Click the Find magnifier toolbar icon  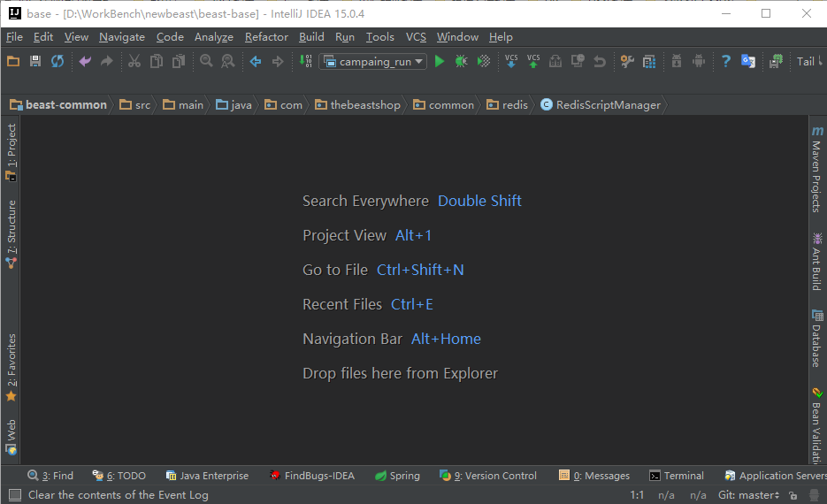[x=206, y=62]
